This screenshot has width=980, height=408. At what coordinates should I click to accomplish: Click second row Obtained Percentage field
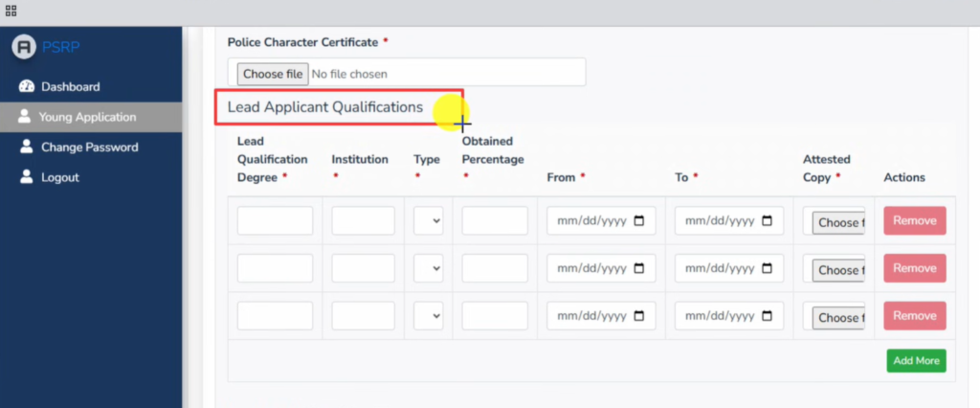coord(494,268)
